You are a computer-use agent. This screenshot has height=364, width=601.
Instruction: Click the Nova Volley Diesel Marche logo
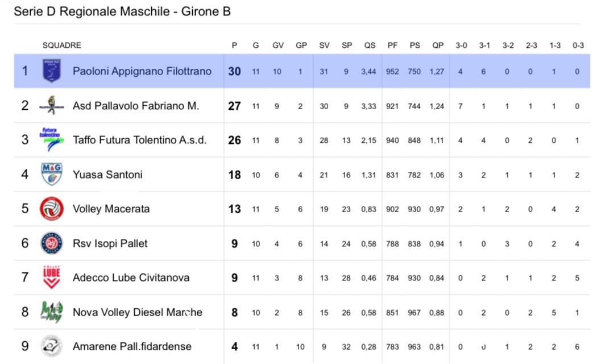pyautogui.click(x=52, y=312)
